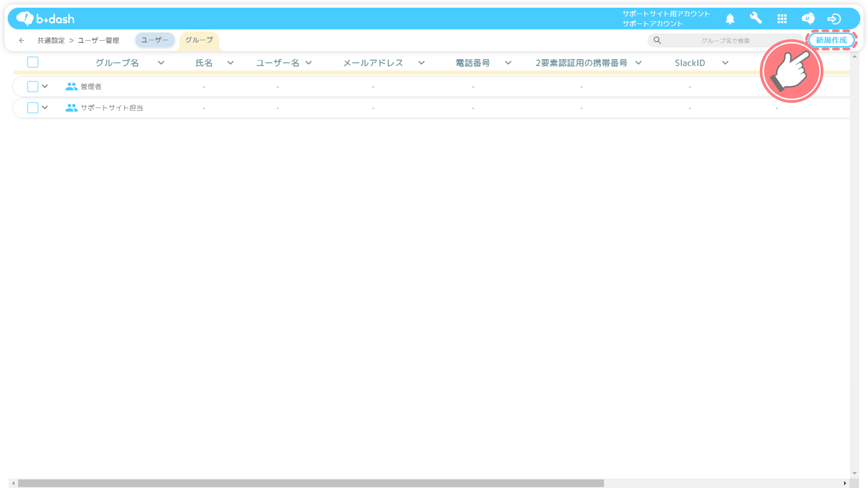
Task: Click the ユーザー名 column header
Action: tap(278, 63)
